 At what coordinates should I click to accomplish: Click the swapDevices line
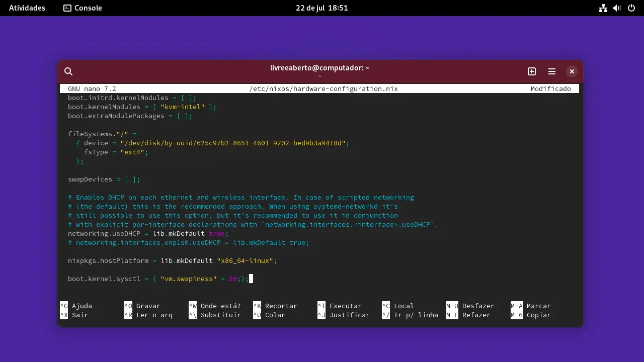(104, 179)
